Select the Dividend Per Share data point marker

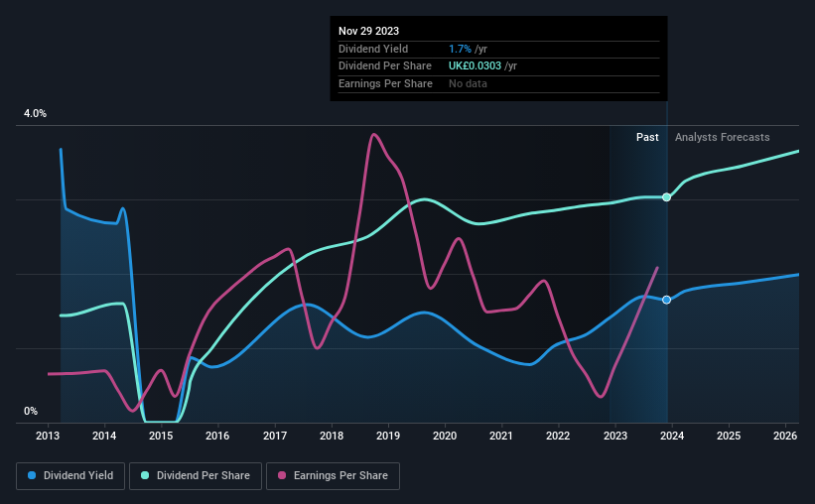[667, 196]
